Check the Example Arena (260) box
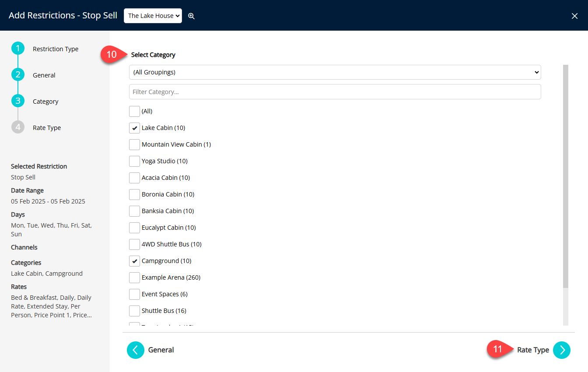Image resolution: width=588 pixels, height=372 pixels. click(x=134, y=277)
